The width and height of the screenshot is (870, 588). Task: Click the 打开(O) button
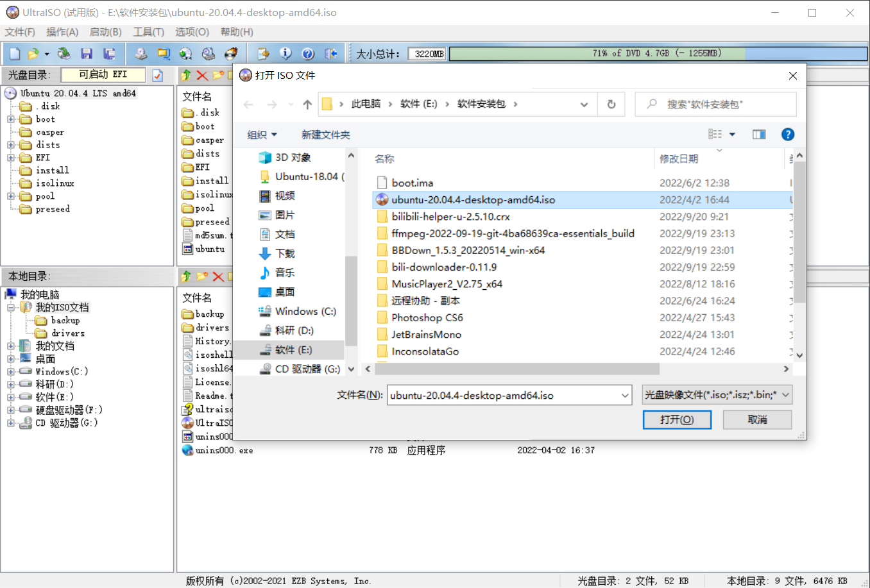(x=677, y=419)
